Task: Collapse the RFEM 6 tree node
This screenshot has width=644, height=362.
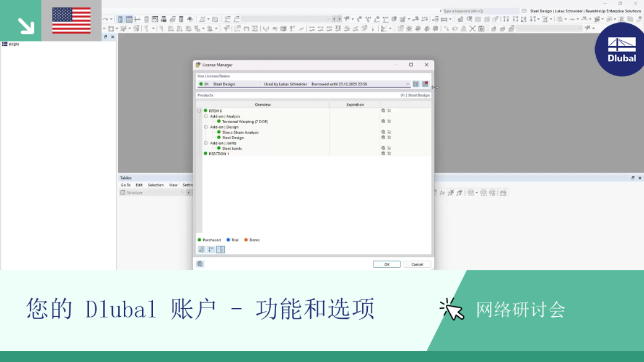Action: tap(199, 111)
